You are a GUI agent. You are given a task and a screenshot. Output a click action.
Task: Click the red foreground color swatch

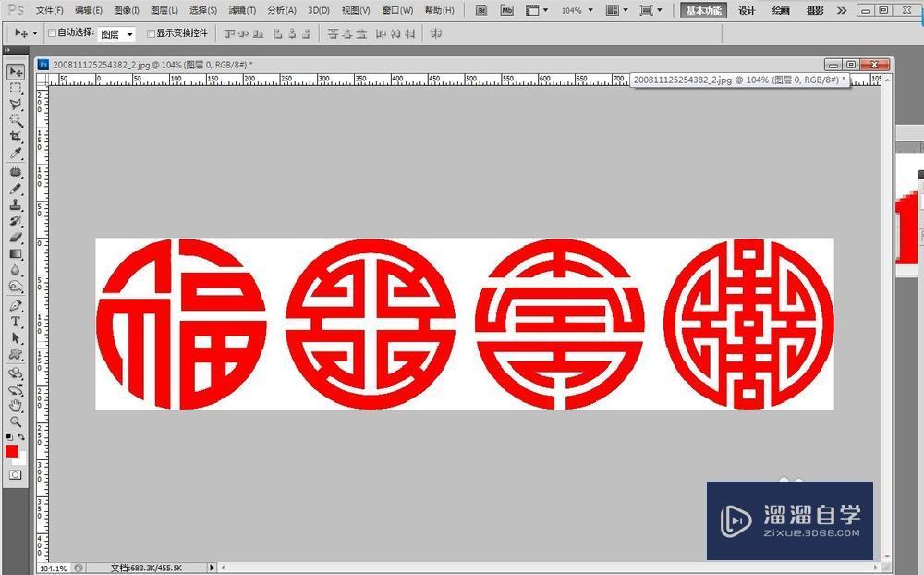[11, 450]
